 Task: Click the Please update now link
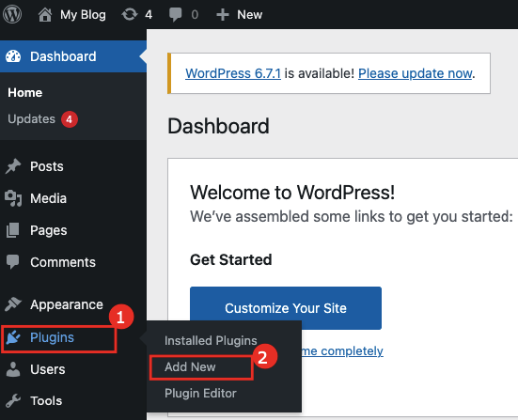pyautogui.click(x=416, y=73)
